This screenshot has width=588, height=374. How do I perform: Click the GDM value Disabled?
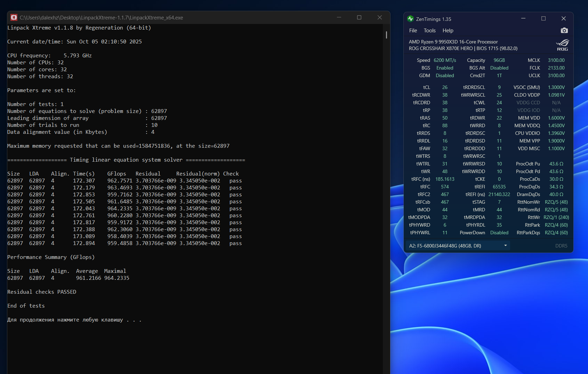point(445,75)
